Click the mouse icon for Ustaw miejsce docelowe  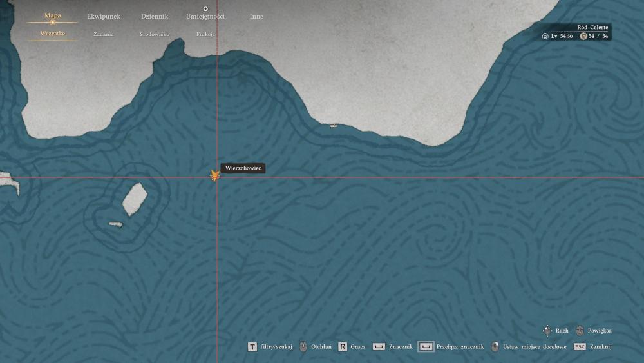pyautogui.click(x=495, y=346)
